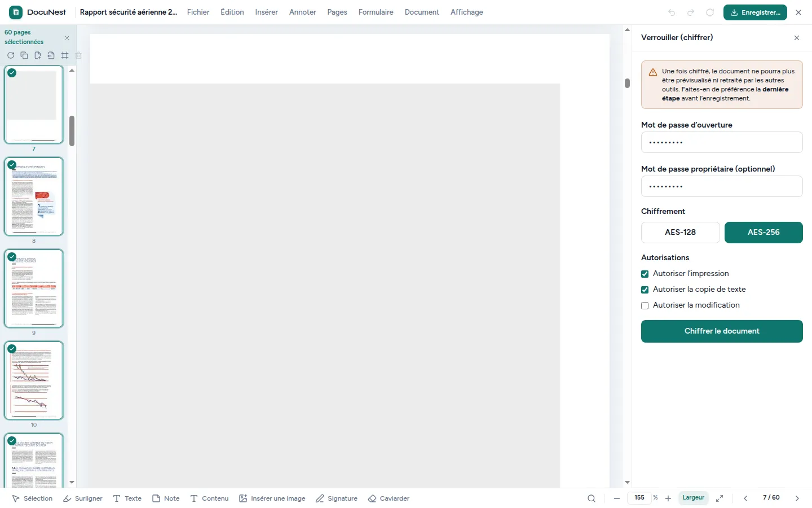Activate the Insérer une image tool

pyautogui.click(x=272, y=498)
